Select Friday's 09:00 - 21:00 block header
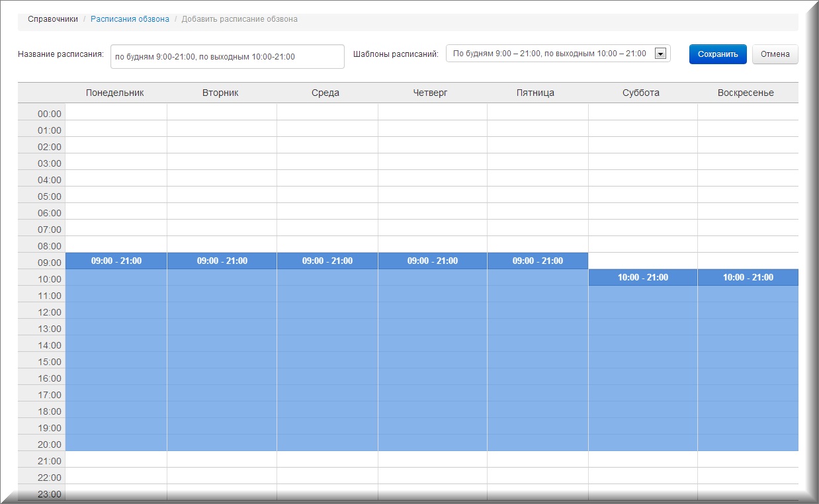Viewport: 819px width, 504px height. pos(537,261)
